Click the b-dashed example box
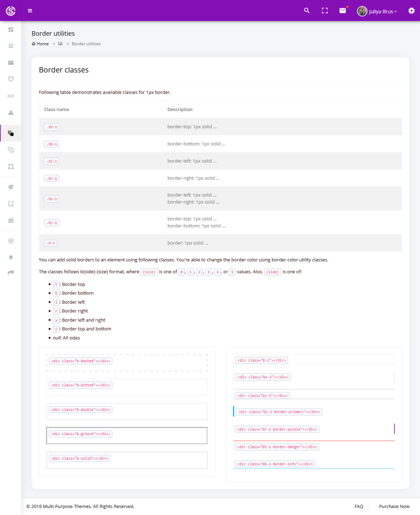The height and width of the screenshot is (515, 420). [127, 362]
